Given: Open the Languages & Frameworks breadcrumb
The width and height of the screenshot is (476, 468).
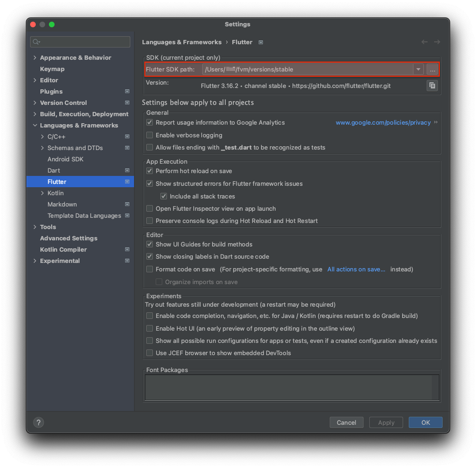Looking at the screenshot, I should pyautogui.click(x=182, y=42).
